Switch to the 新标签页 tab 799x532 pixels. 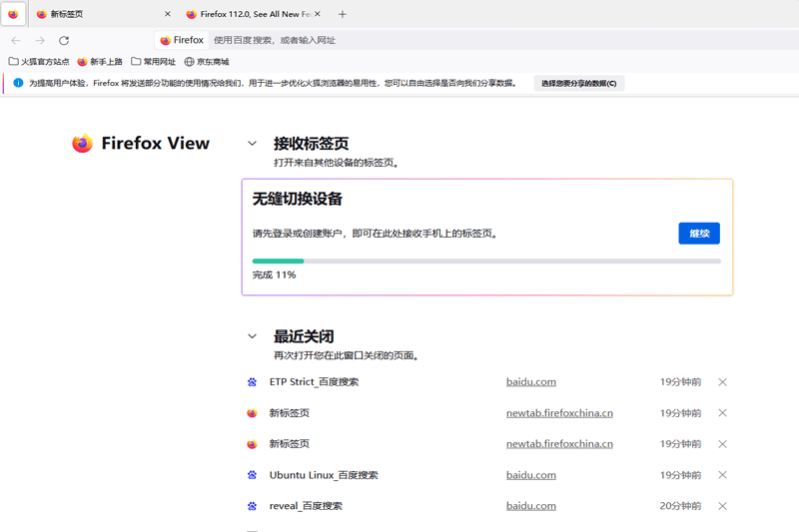pyautogui.click(x=95, y=14)
